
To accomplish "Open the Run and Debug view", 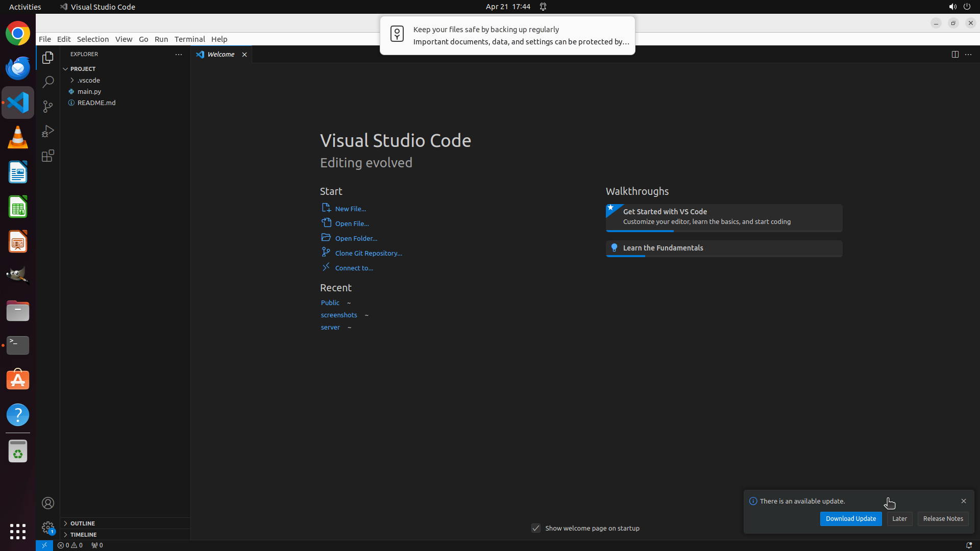I will coord(48,131).
